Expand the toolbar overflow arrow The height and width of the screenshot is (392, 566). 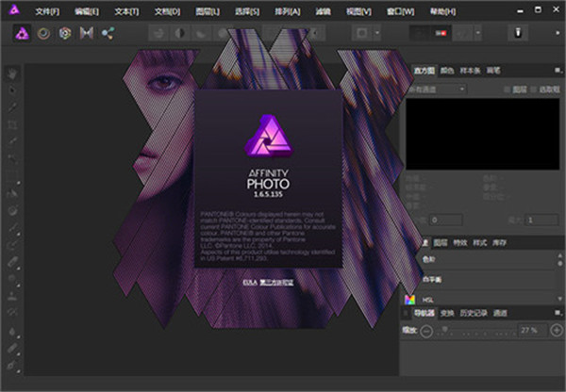click(x=558, y=33)
